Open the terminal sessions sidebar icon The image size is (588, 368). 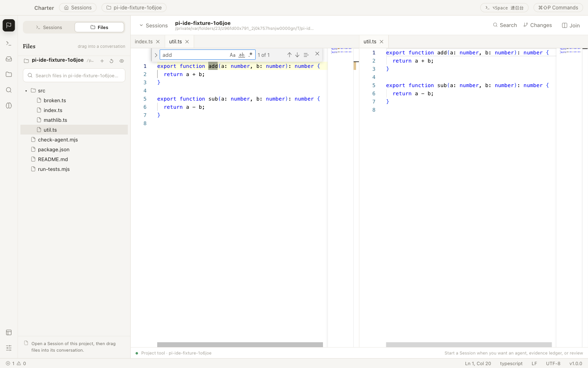pyautogui.click(x=9, y=43)
